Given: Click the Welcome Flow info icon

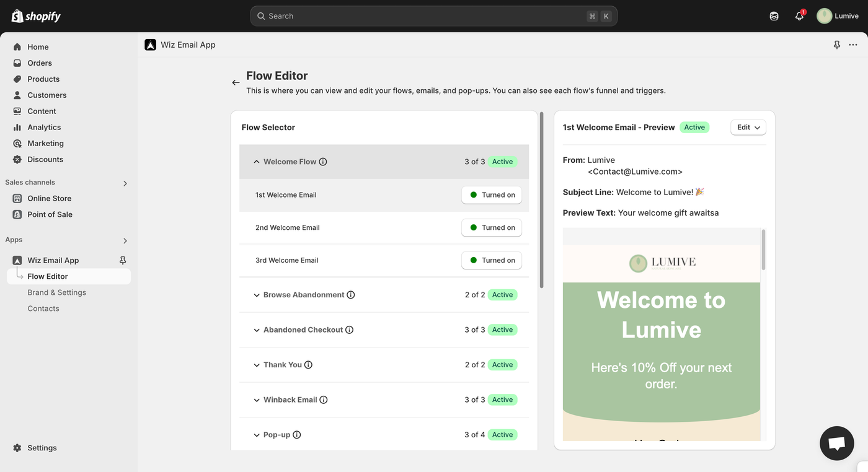Looking at the screenshot, I should coord(323,162).
